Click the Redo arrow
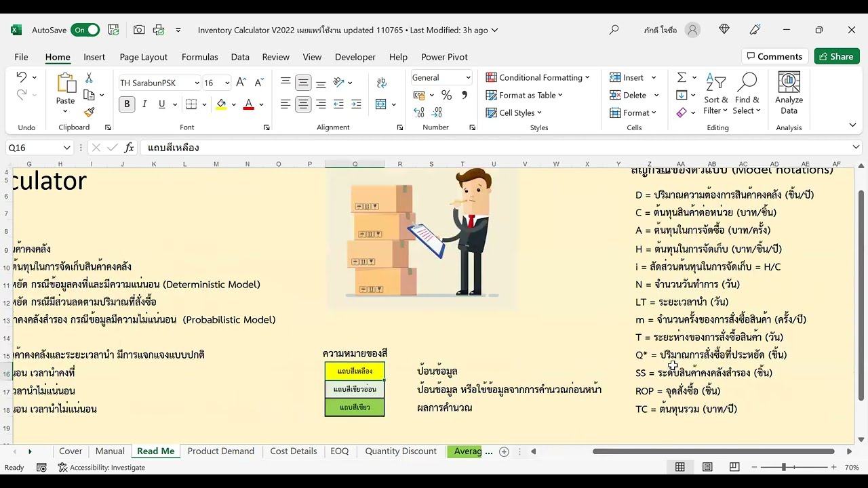The image size is (868, 488). click(x=21, y=95)
